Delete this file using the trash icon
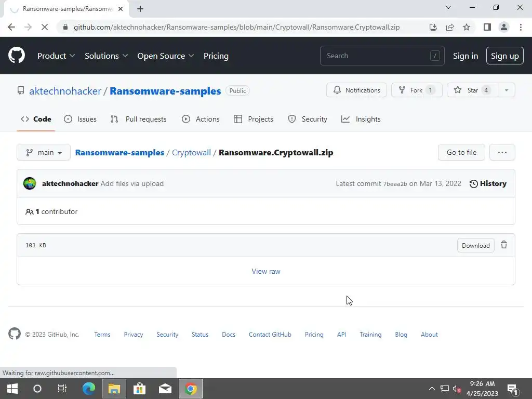This screenshot has height=399, width=532. (x=504, y=245)
